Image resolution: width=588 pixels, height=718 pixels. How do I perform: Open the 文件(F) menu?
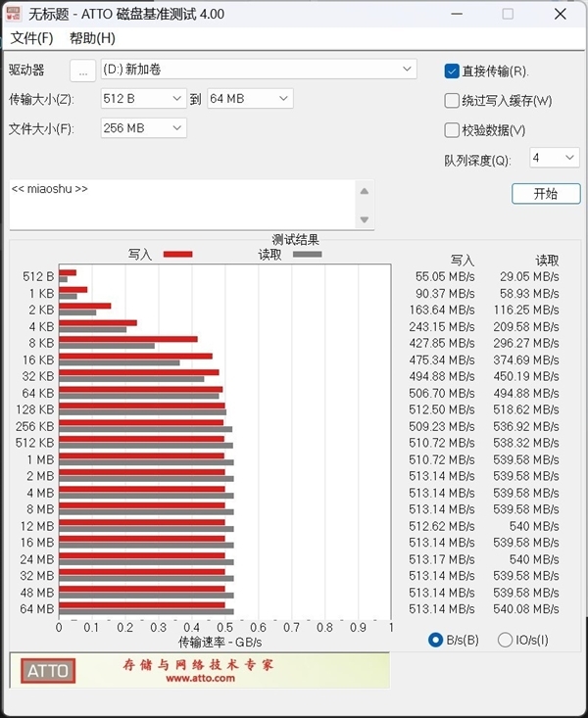[31, 38]
